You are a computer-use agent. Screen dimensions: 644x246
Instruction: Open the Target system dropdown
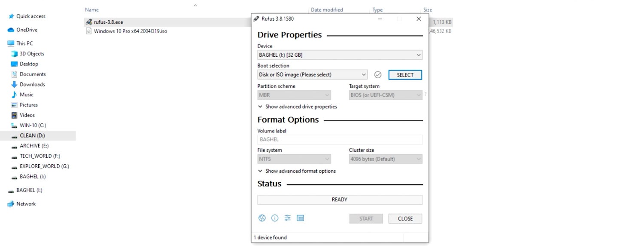386,95
